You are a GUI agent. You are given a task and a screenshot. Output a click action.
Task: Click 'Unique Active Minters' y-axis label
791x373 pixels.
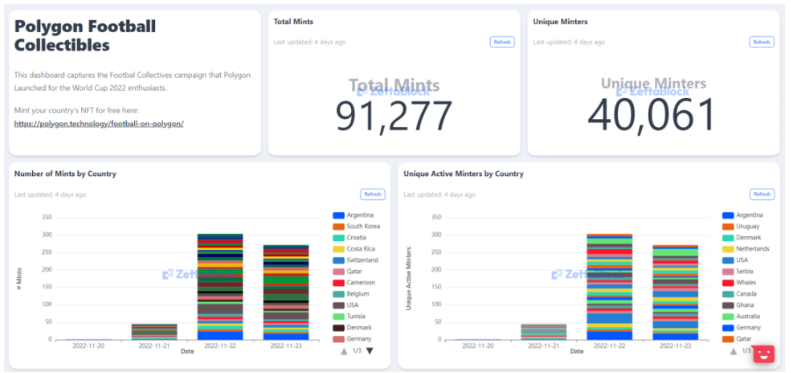pos(408,278)
